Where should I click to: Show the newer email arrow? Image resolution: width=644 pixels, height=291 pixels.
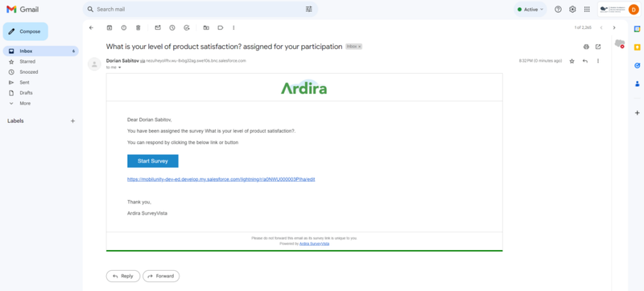point(601,27)
